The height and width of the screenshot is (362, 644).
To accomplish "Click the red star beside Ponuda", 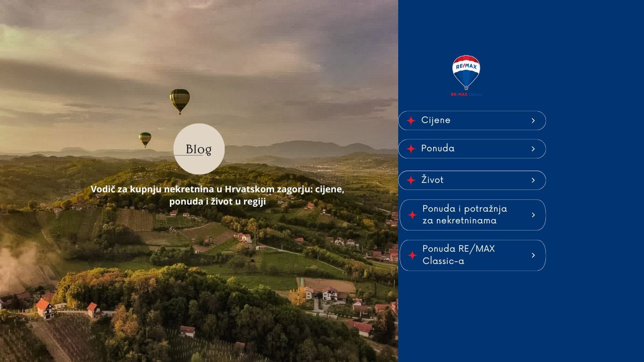I will (411, 148).
